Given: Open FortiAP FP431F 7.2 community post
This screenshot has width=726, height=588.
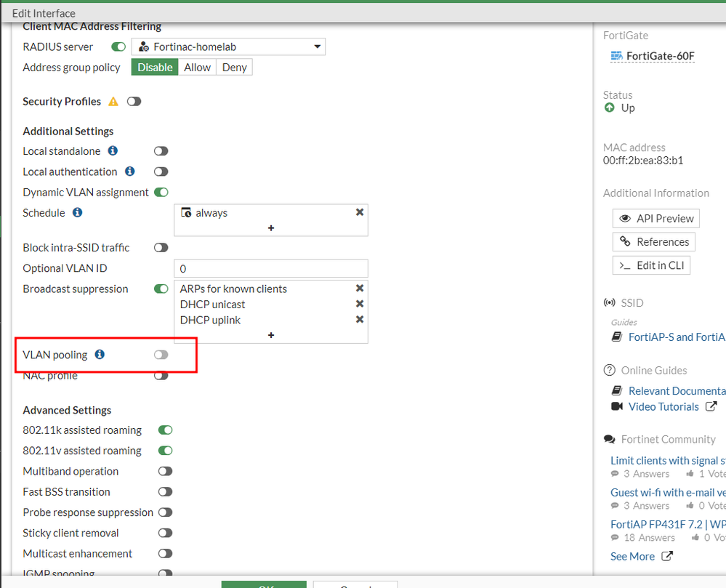Looking at the screenshot, I should coord(668,524).
